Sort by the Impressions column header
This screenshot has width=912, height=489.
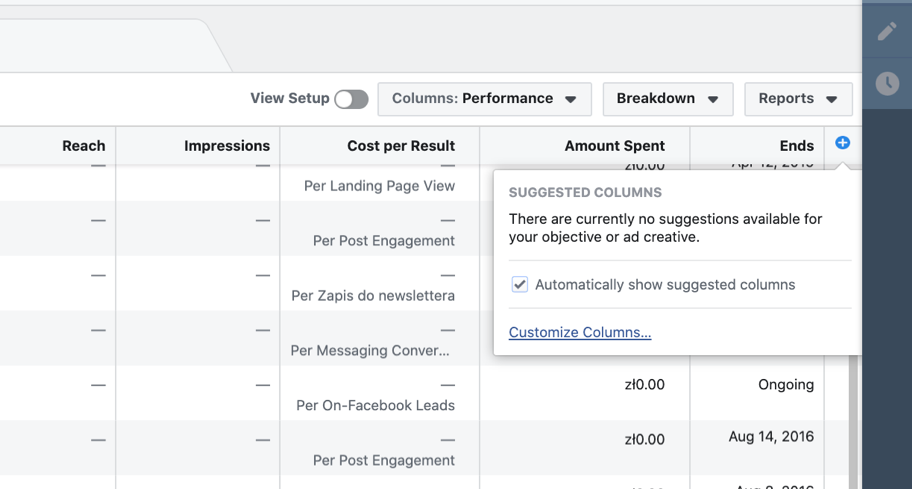227,146
